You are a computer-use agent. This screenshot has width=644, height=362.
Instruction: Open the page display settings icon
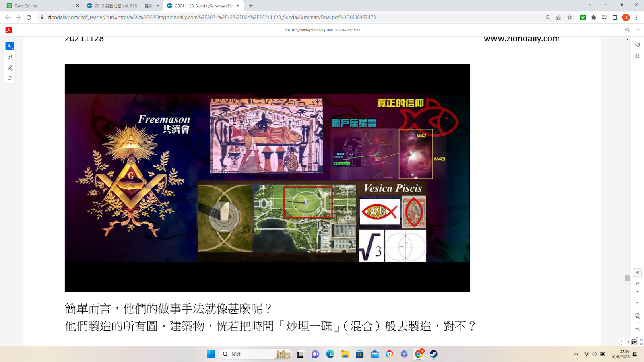click(x=637, y=316)
